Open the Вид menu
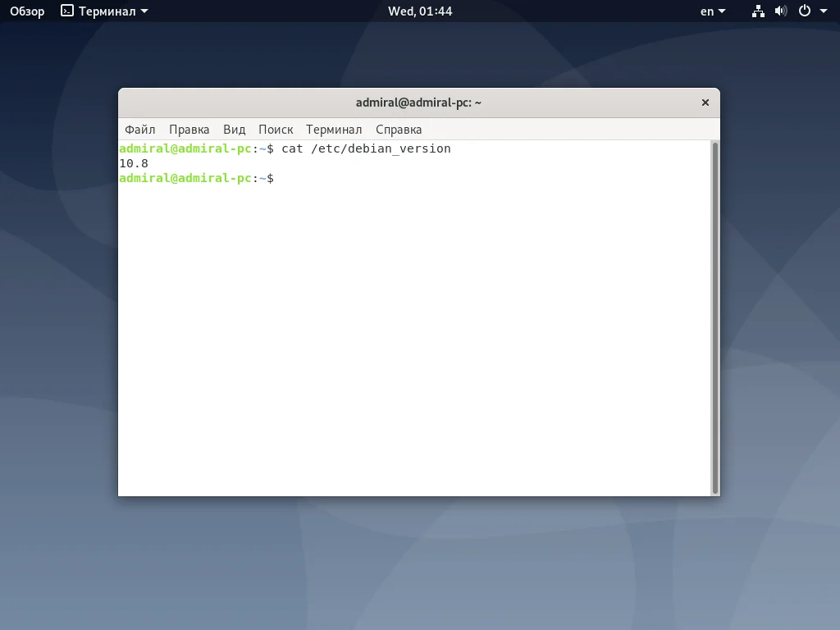Image resolution: width=840 pixels, height=630 pixels. 234,129
